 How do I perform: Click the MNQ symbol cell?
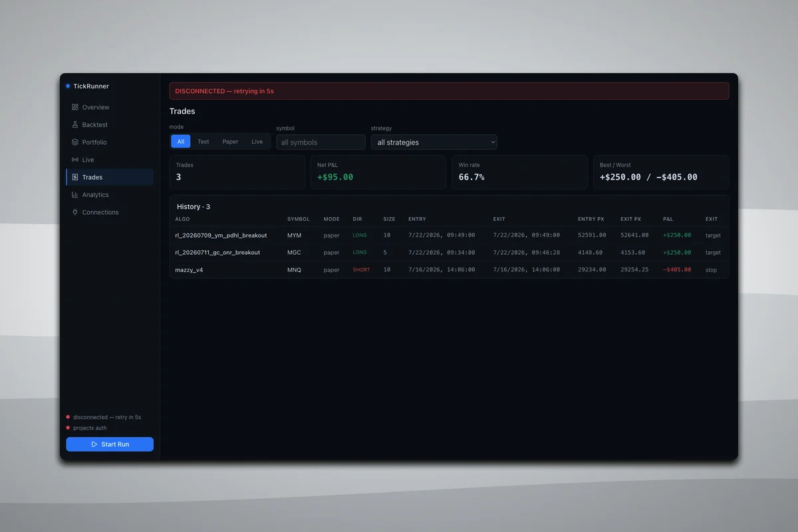[294, 270]
